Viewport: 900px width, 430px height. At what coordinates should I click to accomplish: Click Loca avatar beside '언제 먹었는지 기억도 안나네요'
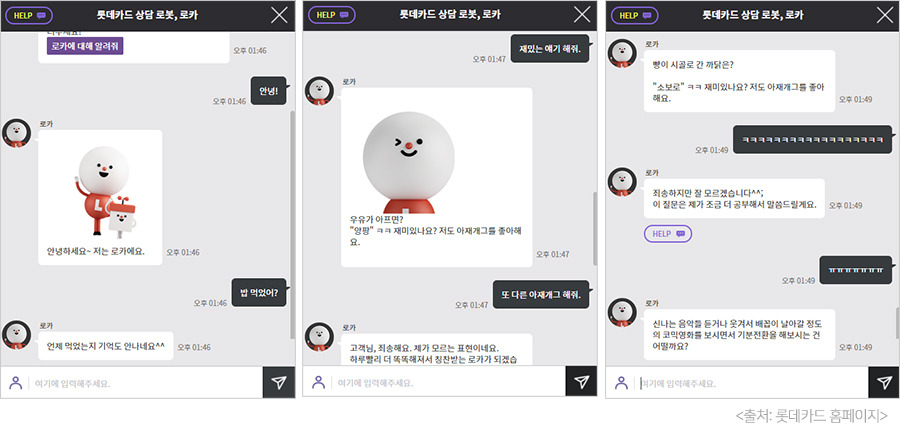[17, 335]
